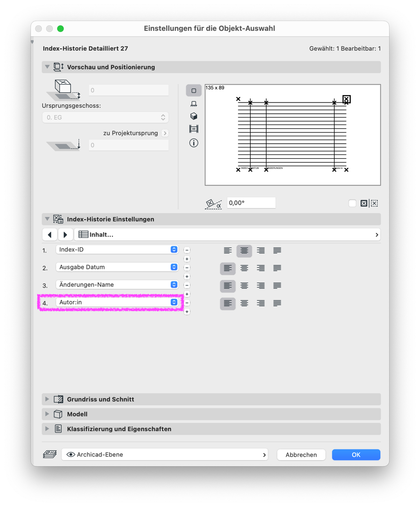Center-align the Index-ID column text
420x507 pixels.
(x=244, y=250)
